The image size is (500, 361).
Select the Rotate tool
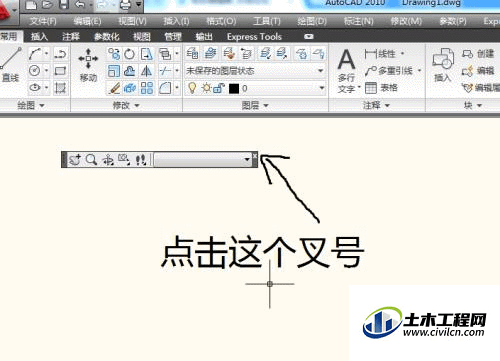130,54
